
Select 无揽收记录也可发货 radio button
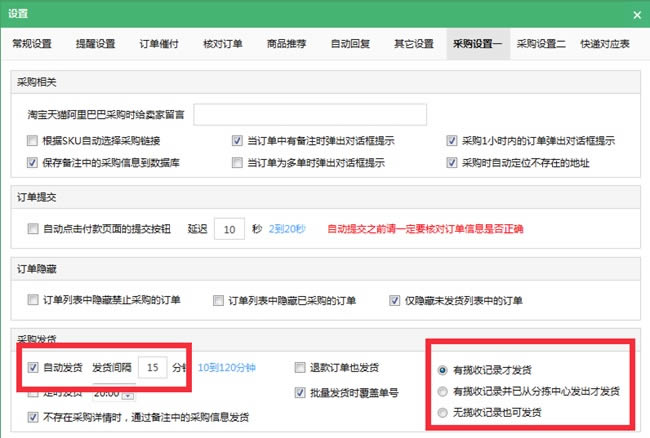442,412
